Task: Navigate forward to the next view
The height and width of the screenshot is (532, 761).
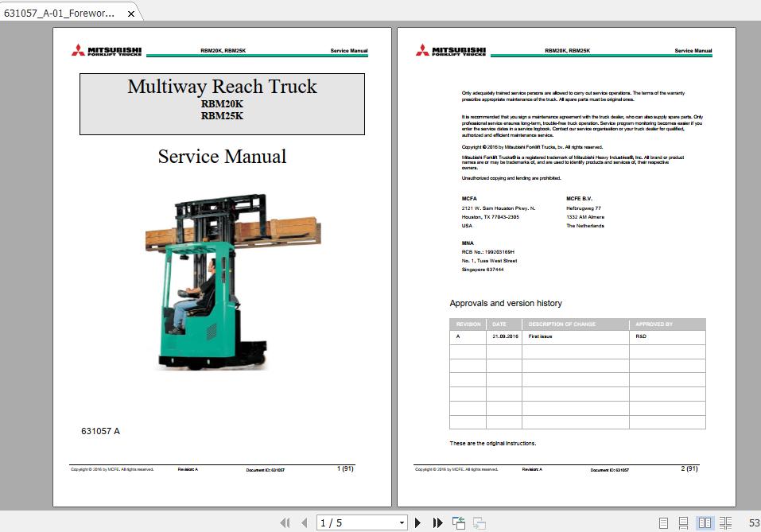Action: (x=480, y=522)
